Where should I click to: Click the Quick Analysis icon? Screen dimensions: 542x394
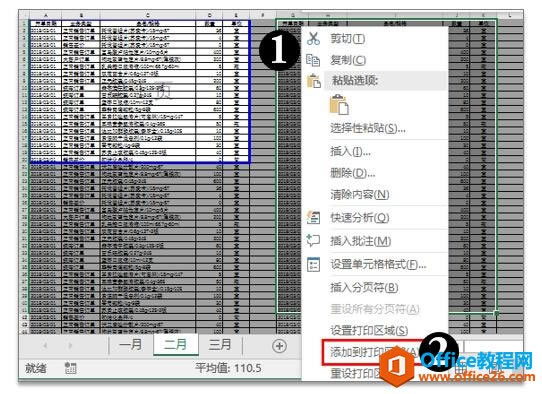tap(314, 218)
